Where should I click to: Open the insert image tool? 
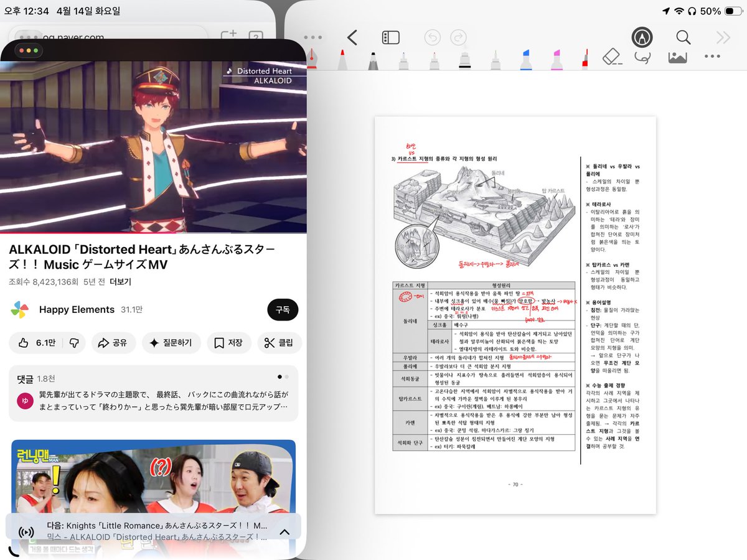(677, 57)
